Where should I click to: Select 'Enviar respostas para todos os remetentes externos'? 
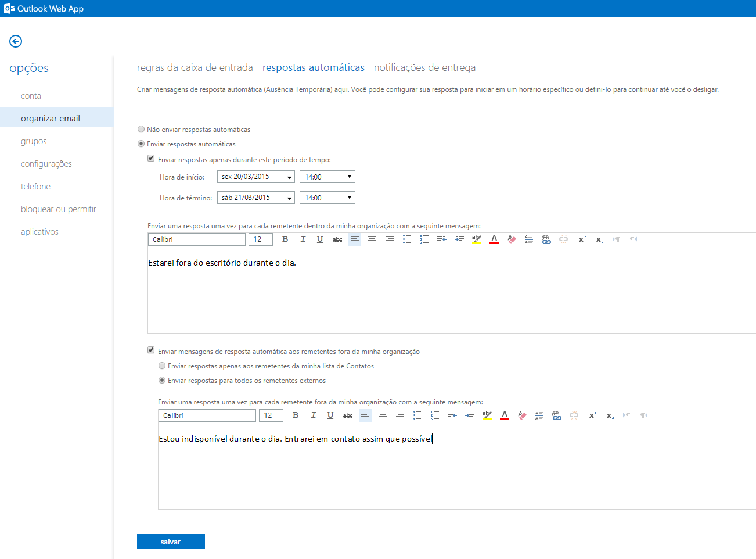pos(162,380)
